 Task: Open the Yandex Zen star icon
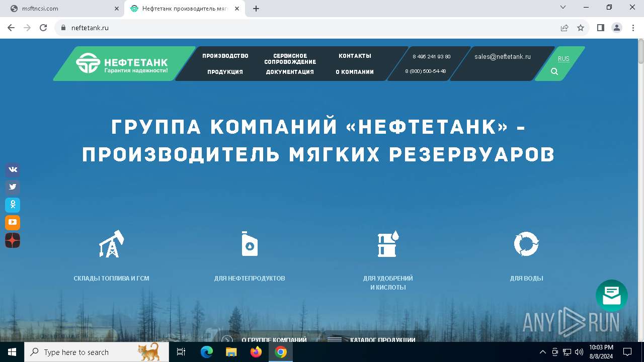coord(13,240)
